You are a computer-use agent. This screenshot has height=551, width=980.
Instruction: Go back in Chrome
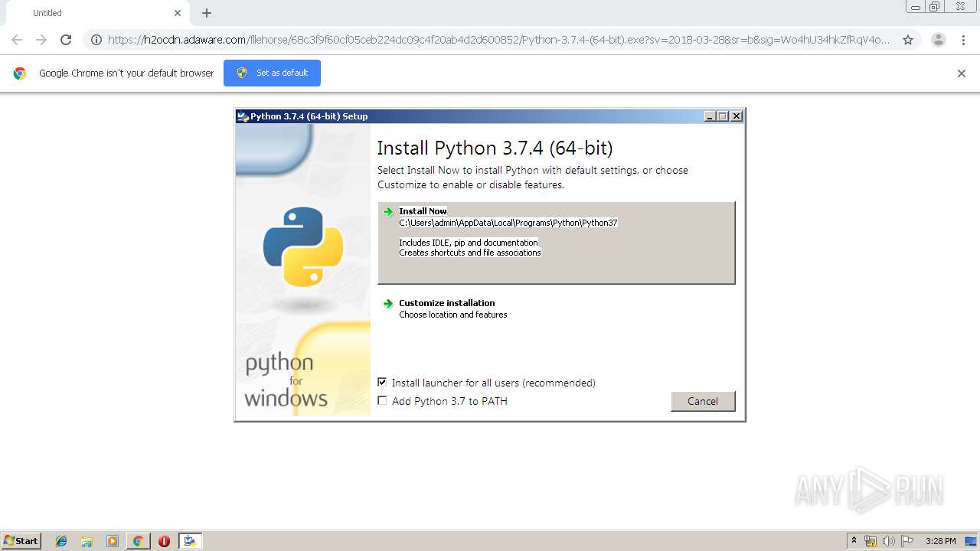tap(17, 40)
